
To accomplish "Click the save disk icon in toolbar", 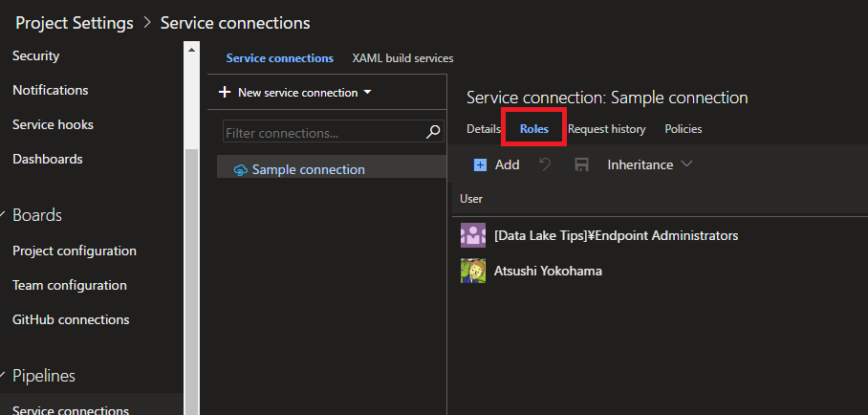I will coord(581,165).
